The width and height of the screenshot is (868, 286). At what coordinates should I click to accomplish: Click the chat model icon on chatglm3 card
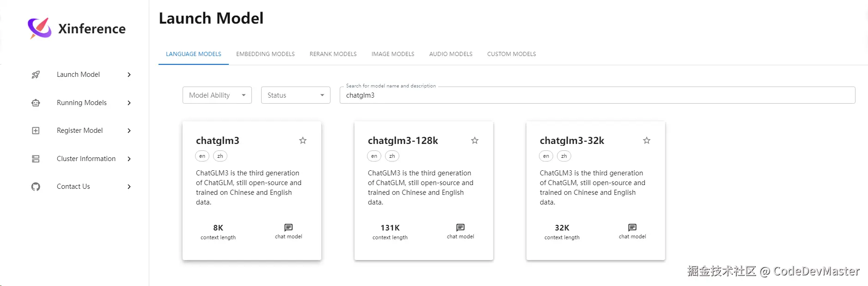(x=288, y=227)
